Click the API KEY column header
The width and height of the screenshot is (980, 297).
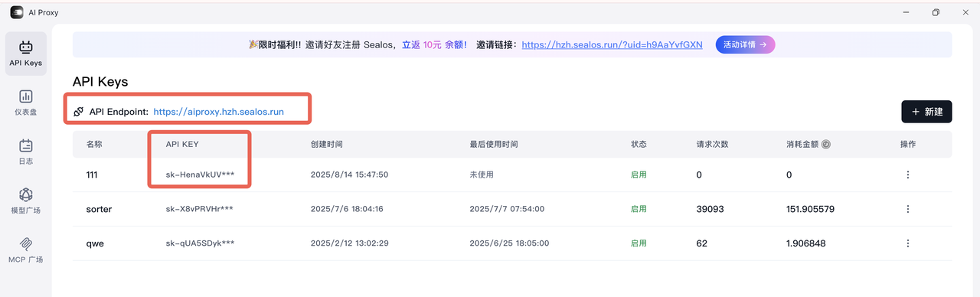[x=182, y=144]
